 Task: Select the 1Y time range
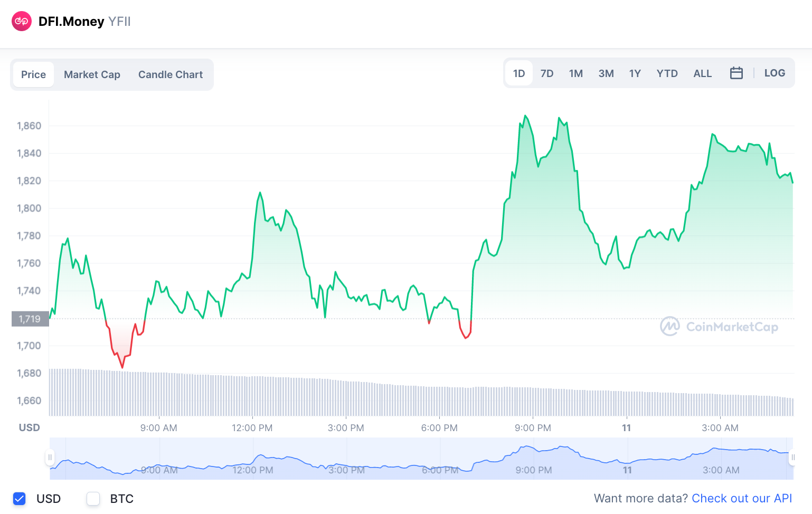click(x=635, y=73)
